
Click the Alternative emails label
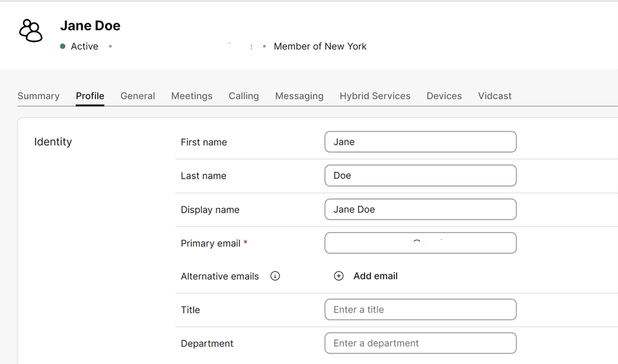click(x=220, y=276)
